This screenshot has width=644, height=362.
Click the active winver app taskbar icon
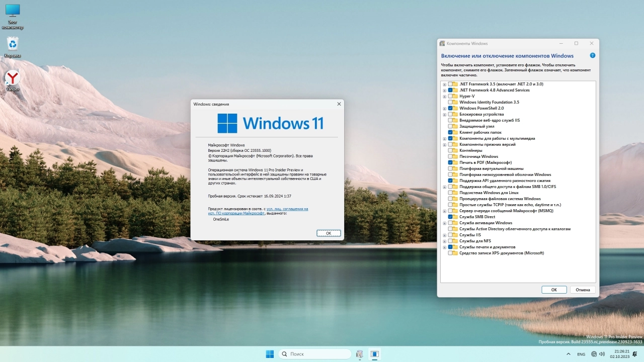tap(374, 354)
